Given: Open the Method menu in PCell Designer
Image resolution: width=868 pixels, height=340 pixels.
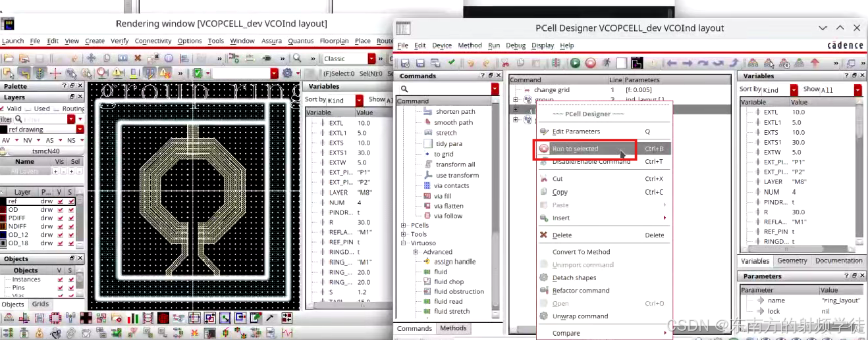Looking at the screenshot, I should point(470,45).
